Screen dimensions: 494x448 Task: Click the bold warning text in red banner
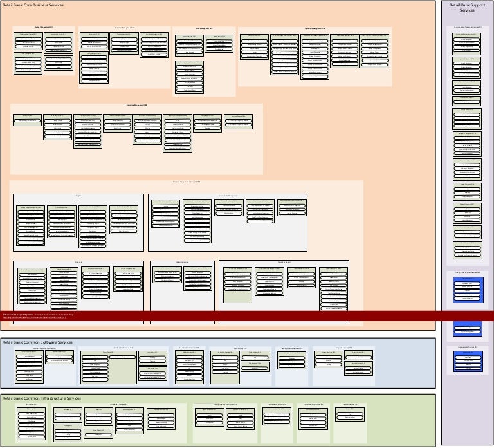click(18, 313)
